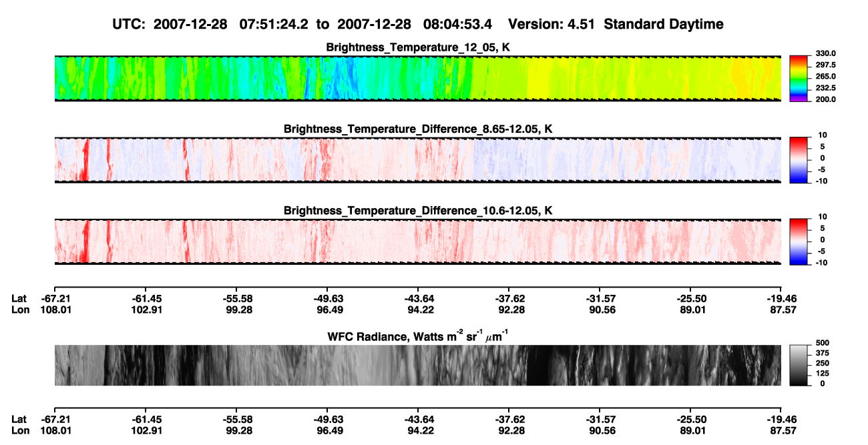Click latitude -55.58 on the bottom axis

coord(237,419)
